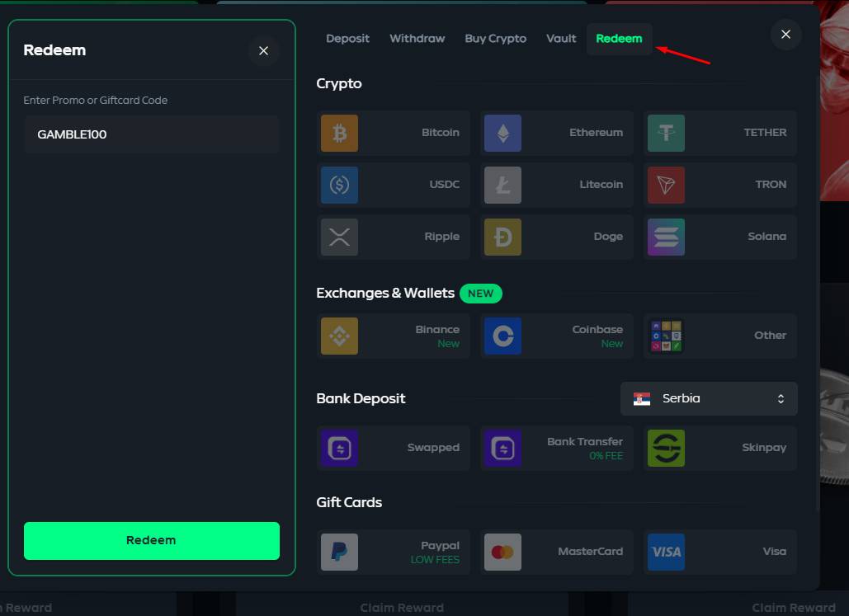Screen dimensions: 849x616
Task: Close the Redeem side panel
Action: pyautogui.click(x=264, y=51)
